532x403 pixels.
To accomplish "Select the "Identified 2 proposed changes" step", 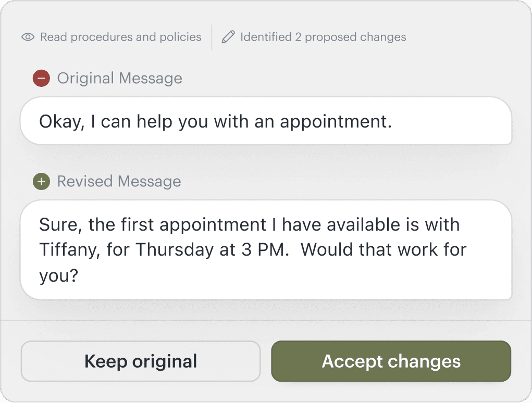I will coord(323,37).
